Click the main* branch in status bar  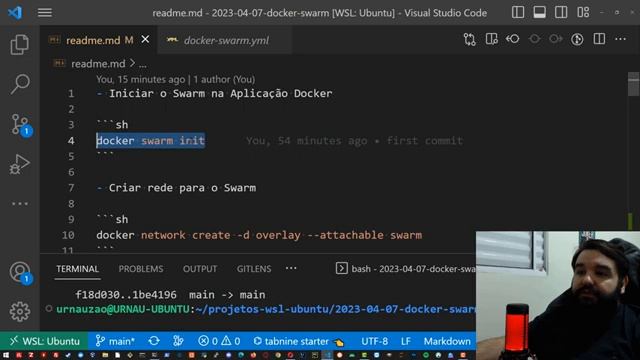click(x=115, y=341)
